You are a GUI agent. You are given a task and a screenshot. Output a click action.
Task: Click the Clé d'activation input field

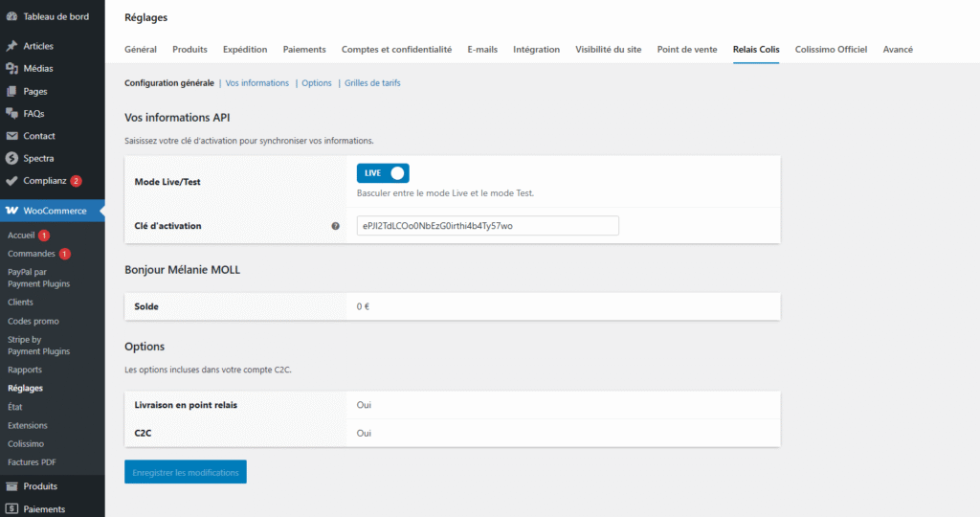[487, 226]
